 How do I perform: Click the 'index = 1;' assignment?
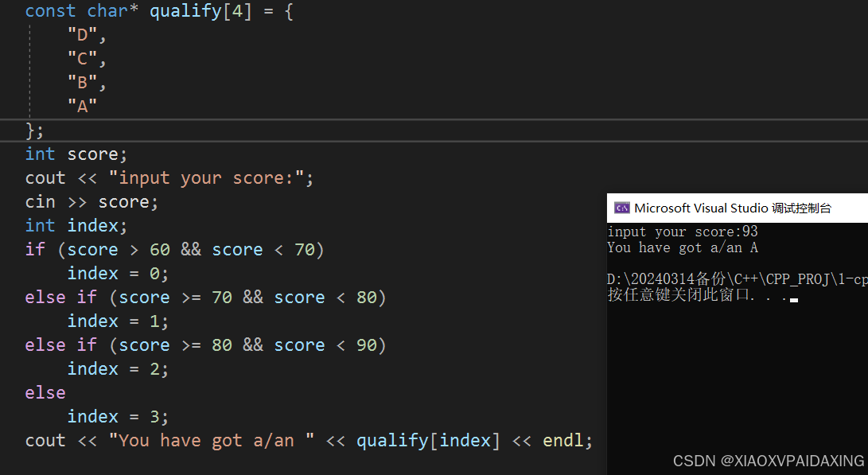coord(118,321)
